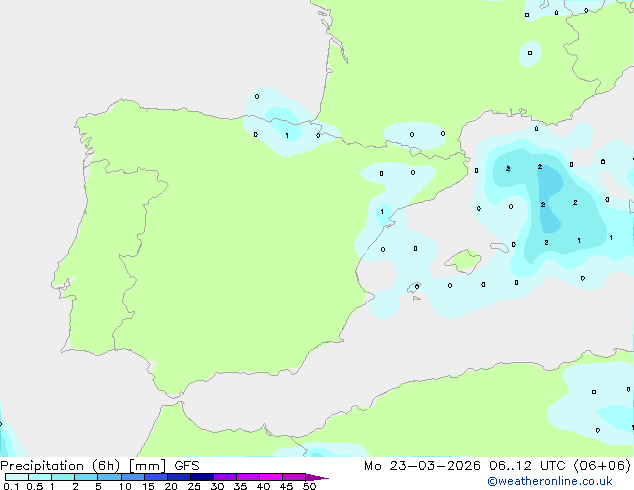Viewport: 634px width, 490px height.
Task: Click the '35' legend scale label
Action: coord(240,486)
